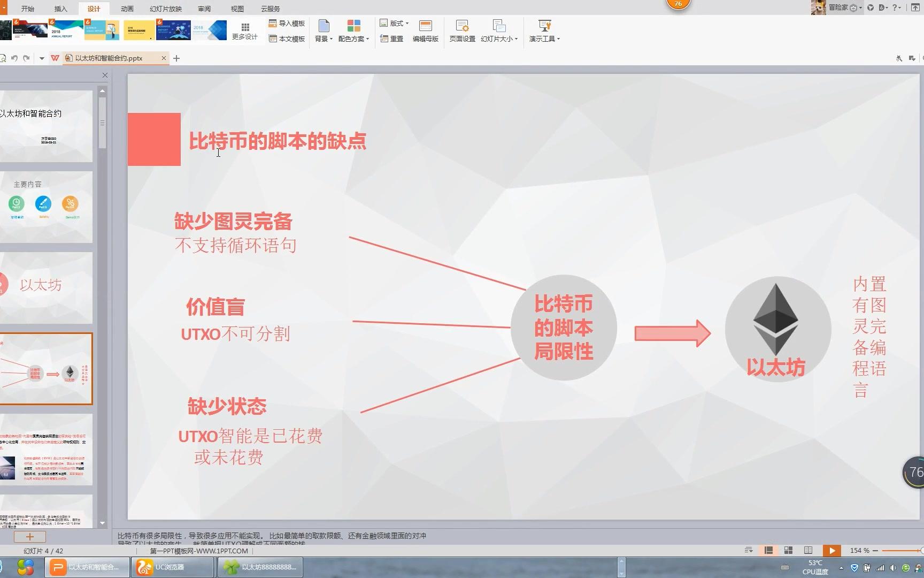Click the 本文模板 template button
The image size is (924, 578).
coord(287,39)
